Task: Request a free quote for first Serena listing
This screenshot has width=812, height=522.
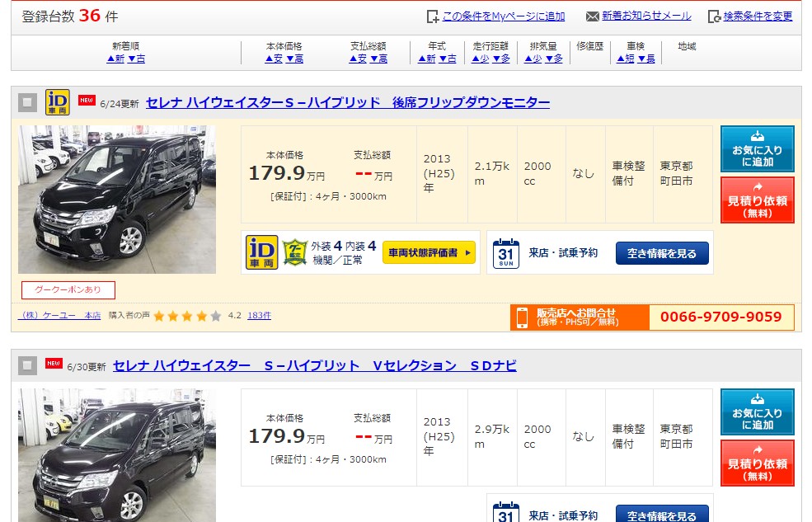Action: (757, 200)
